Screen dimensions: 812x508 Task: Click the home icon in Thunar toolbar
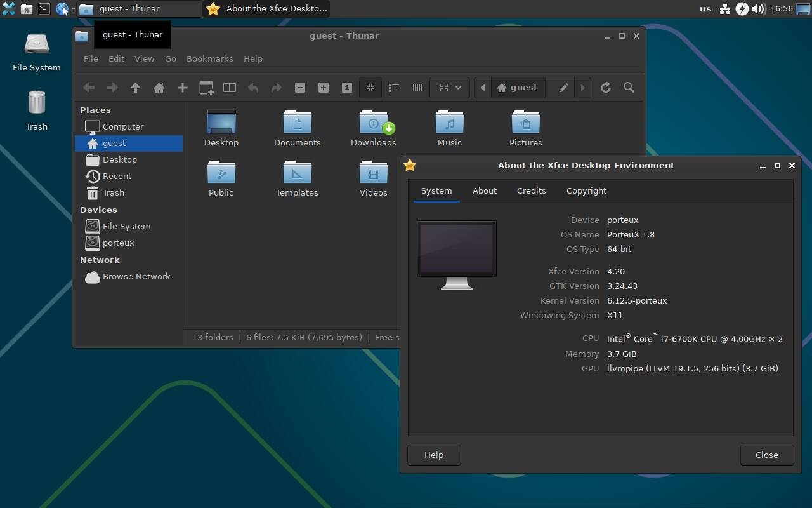click(x=159, y=88)
